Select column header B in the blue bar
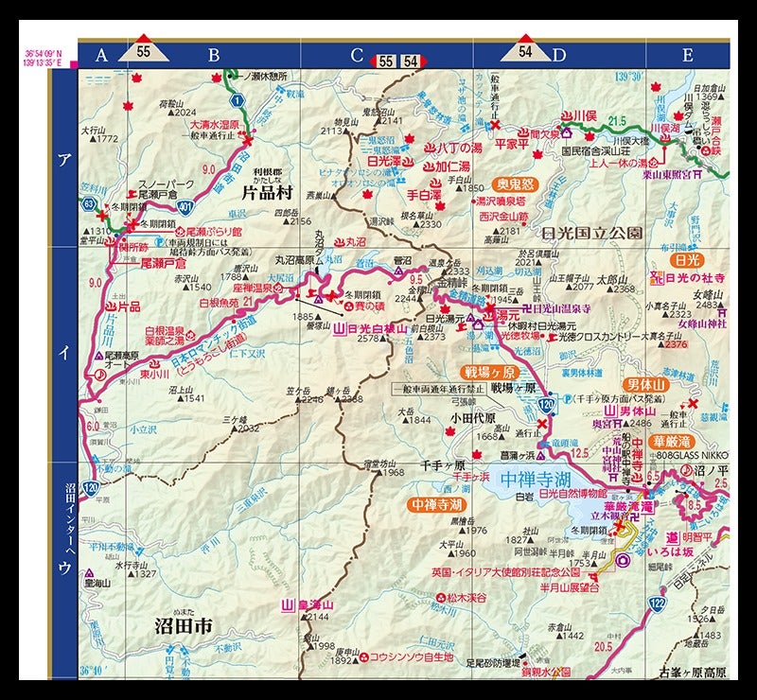757x700 pixels. coord(214,55)
